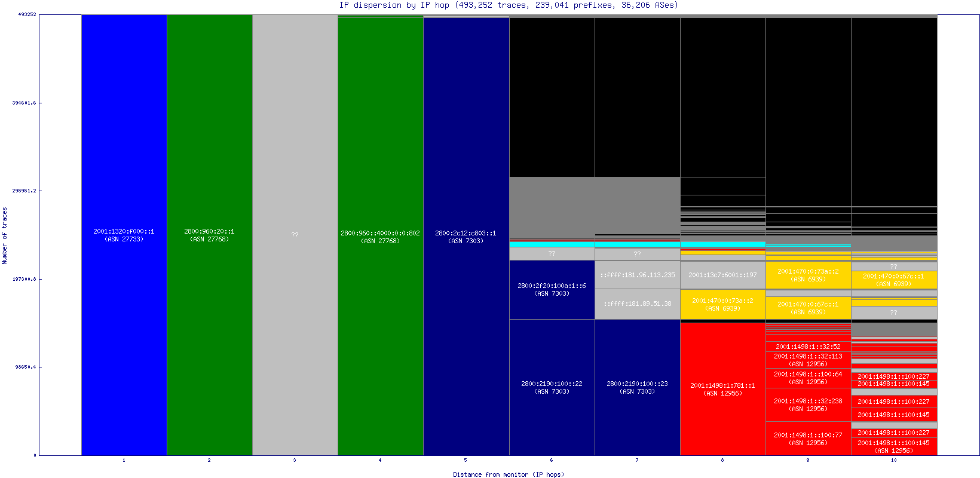This screenshot has width=980, height=478.
Task: Select the 2001:1498:1::32:238 segment
Action: tap(808, 405)
